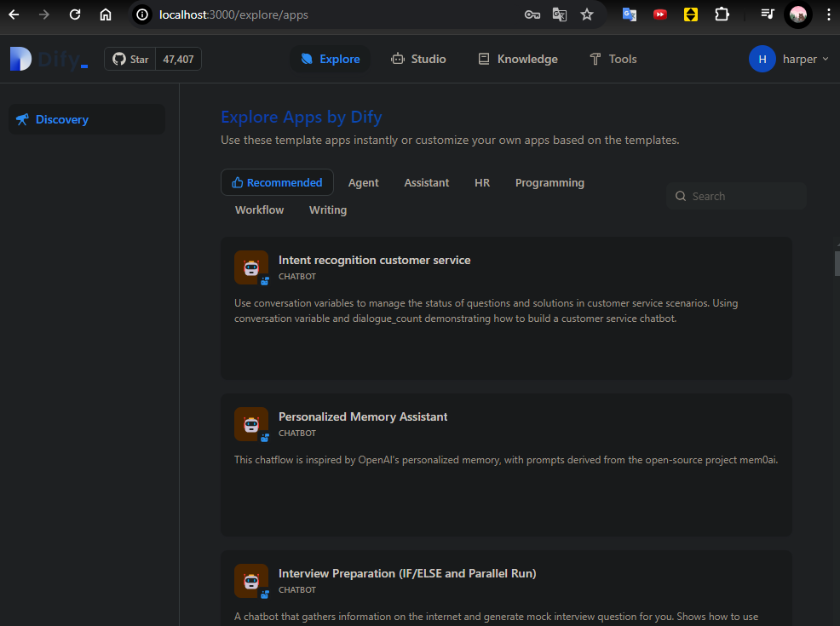The width and height of the screenshot is (840, 626).
Task: Click the Search input field
Action: pos(736,196)
